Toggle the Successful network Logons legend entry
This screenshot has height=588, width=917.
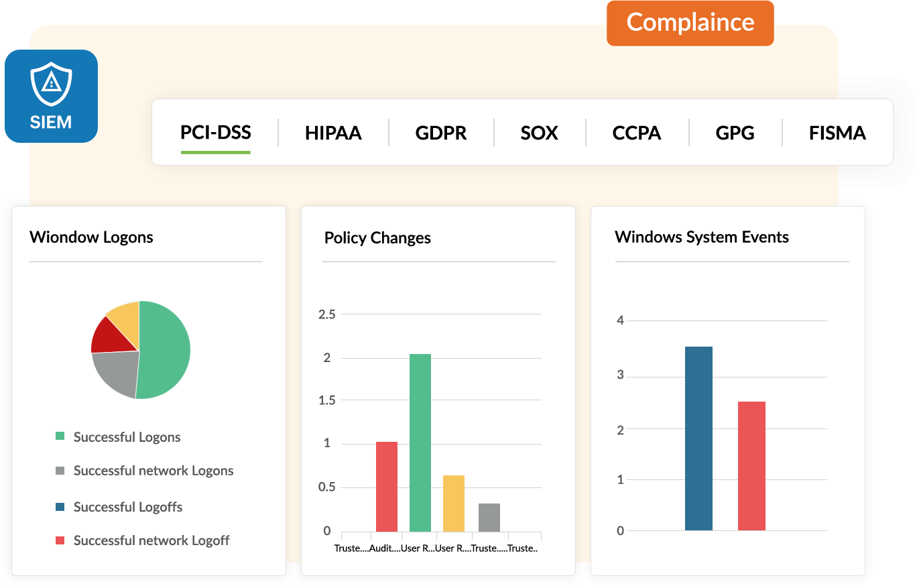[x=154, y=471]
